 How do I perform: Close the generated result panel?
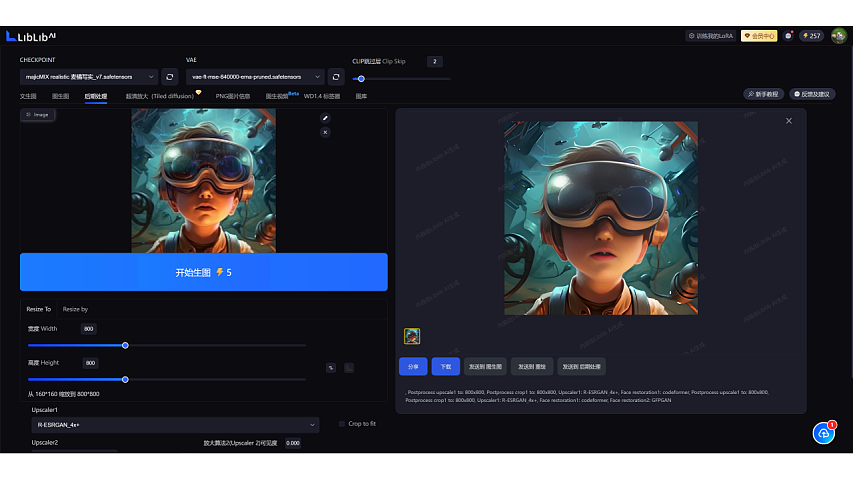click(x=789, y=121)
